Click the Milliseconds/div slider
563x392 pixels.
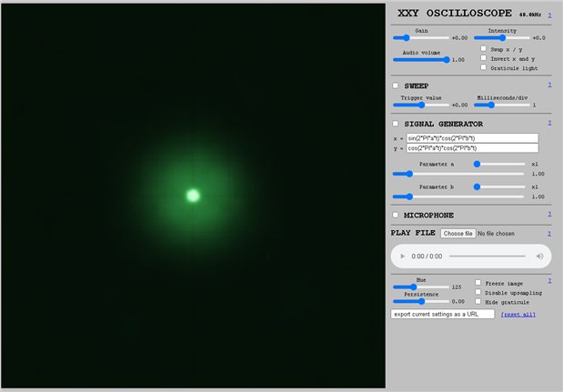tap(502, 105)
